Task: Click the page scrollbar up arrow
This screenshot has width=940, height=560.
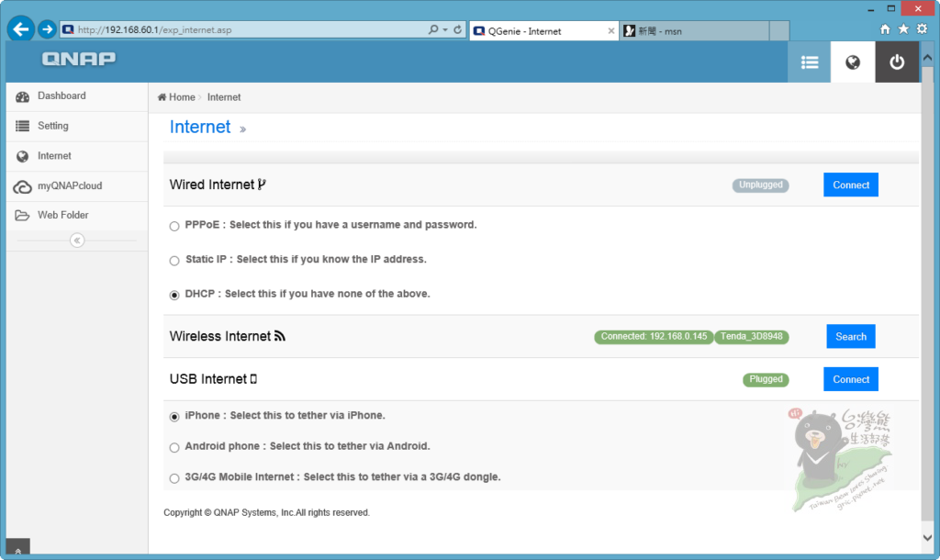Action: coord(927,58)
